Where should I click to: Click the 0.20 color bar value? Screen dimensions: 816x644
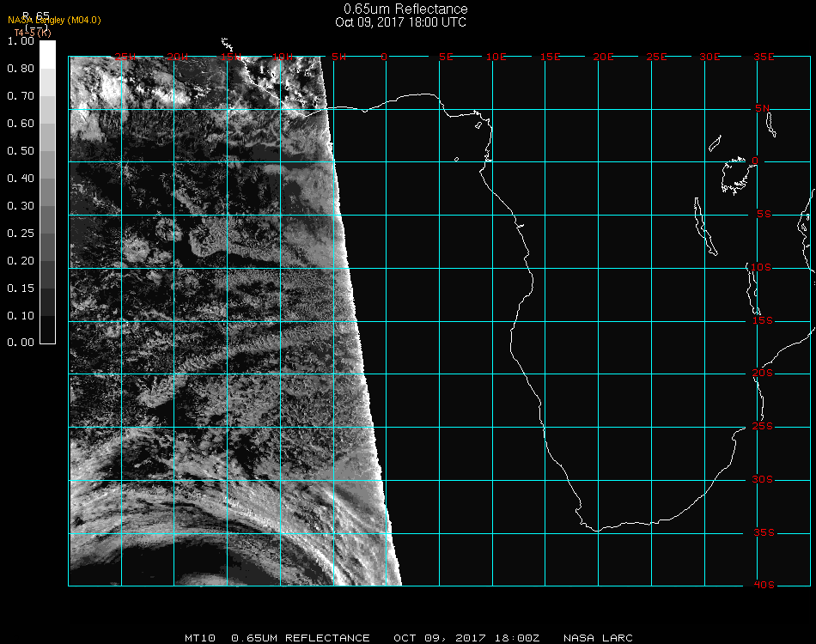click(x=21, y=261)
